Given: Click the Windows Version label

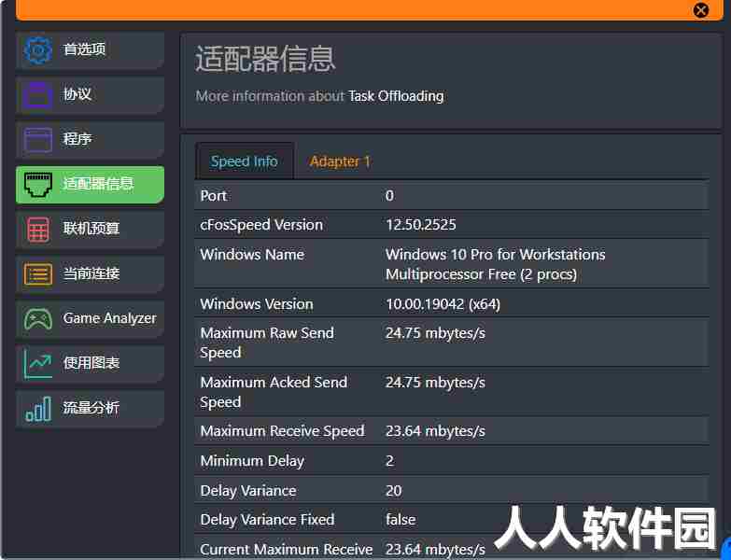Looking at the screenshot, I should point(257,304).
